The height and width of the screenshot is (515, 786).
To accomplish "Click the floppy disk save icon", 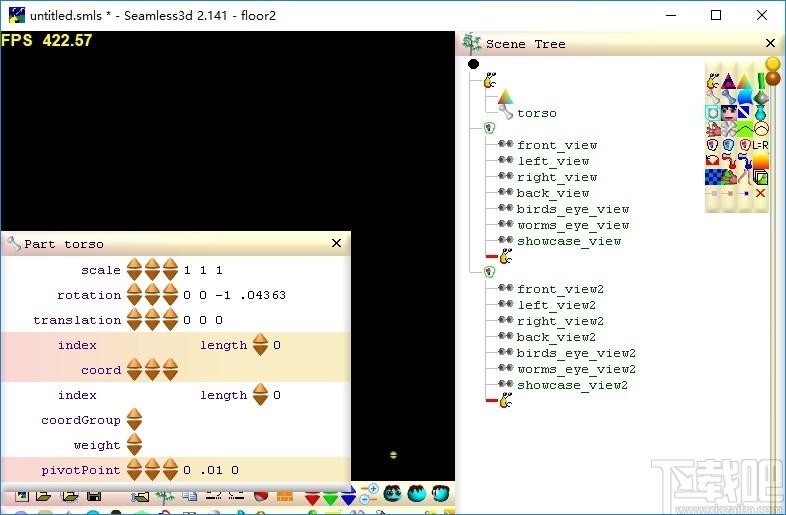I will tap(94, 496).
